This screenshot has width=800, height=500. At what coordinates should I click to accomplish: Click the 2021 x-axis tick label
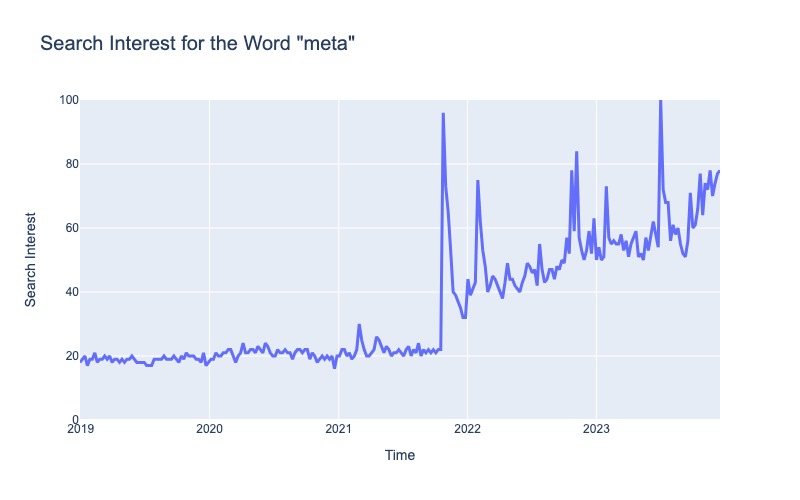(338, 429)
